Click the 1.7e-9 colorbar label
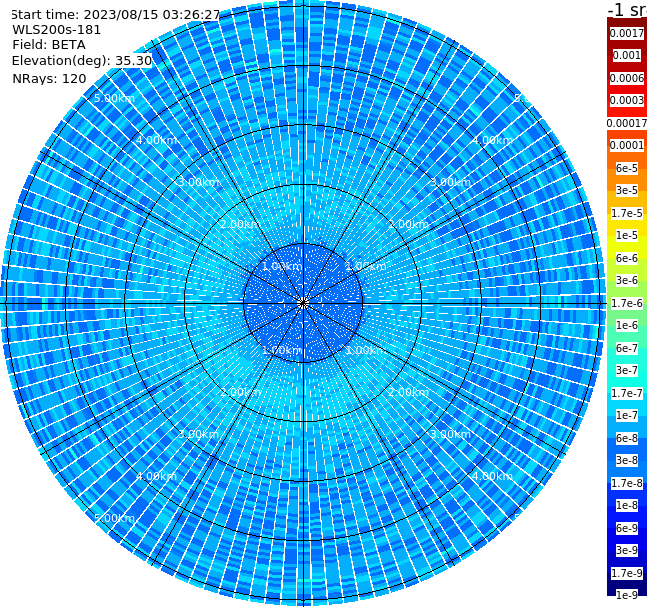This screenshot has height=607, width=647. point(627,573)
